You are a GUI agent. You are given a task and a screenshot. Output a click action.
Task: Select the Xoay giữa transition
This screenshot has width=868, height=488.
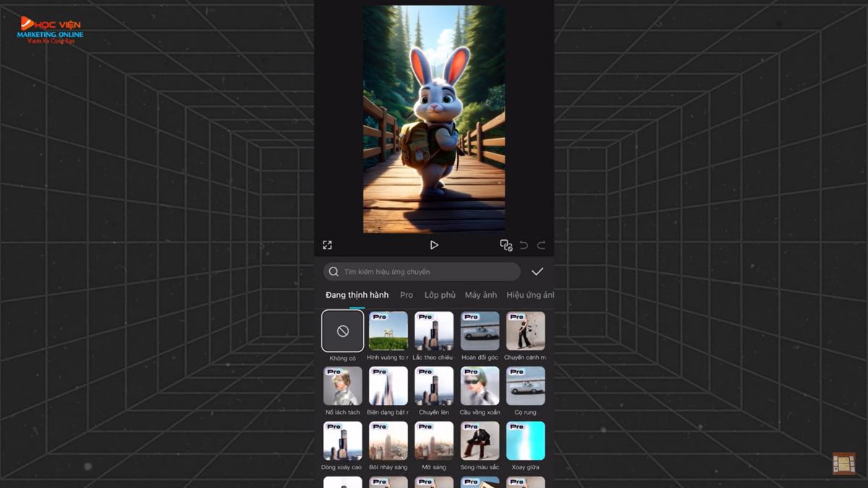pyautogui.click(x=526, y=441)
